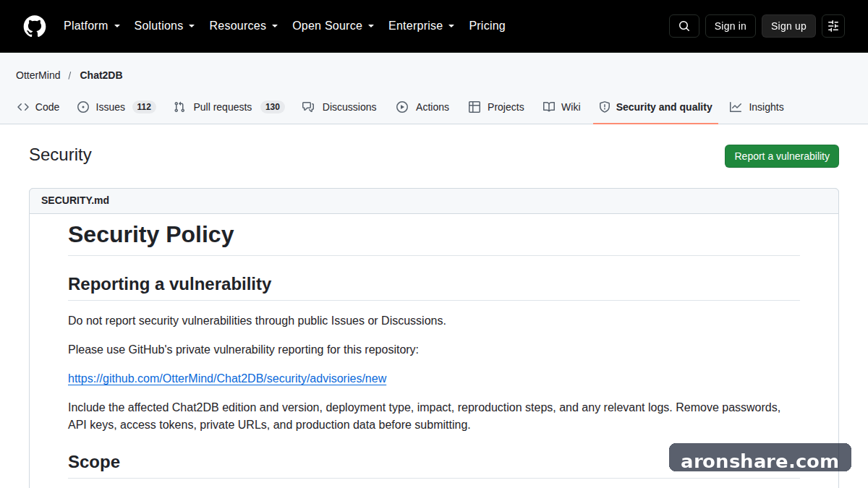Click Report a vulnerability button
868x488 pixels.
point(782,156)
